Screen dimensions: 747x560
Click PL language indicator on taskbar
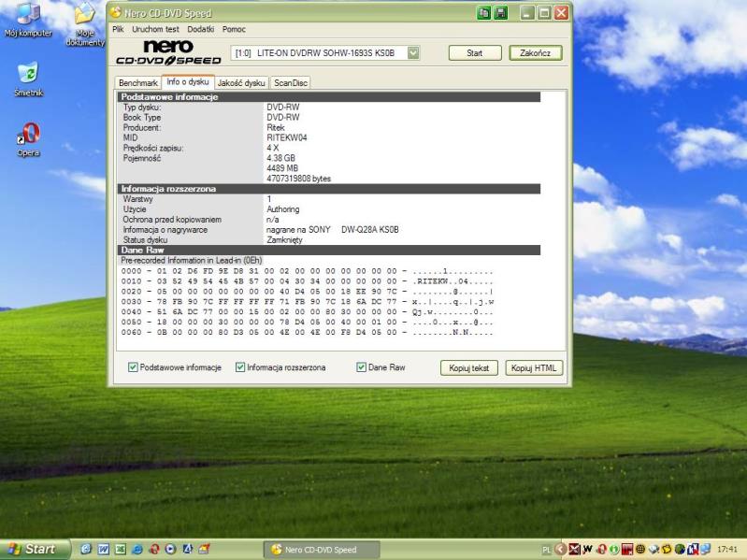click(546, 550)
